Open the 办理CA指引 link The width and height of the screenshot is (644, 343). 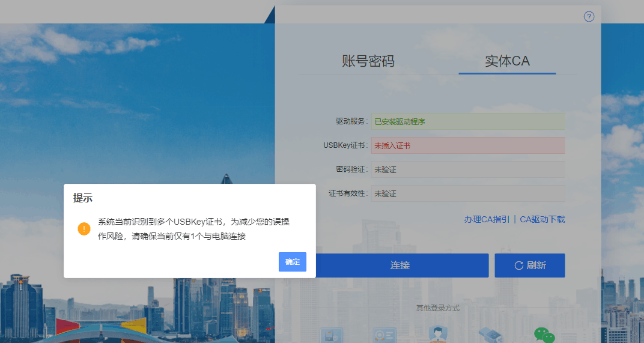[487, 219]
